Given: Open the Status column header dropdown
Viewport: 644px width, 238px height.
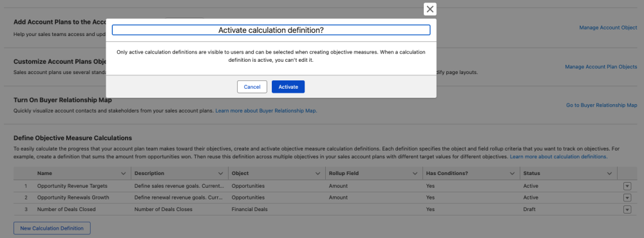Looking at the screenshot, I should coord(609,174).
